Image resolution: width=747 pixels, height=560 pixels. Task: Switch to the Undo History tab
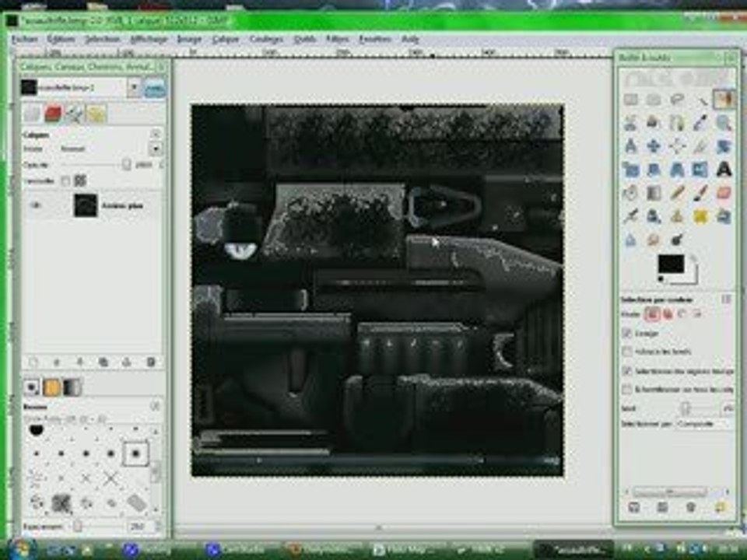96,114
